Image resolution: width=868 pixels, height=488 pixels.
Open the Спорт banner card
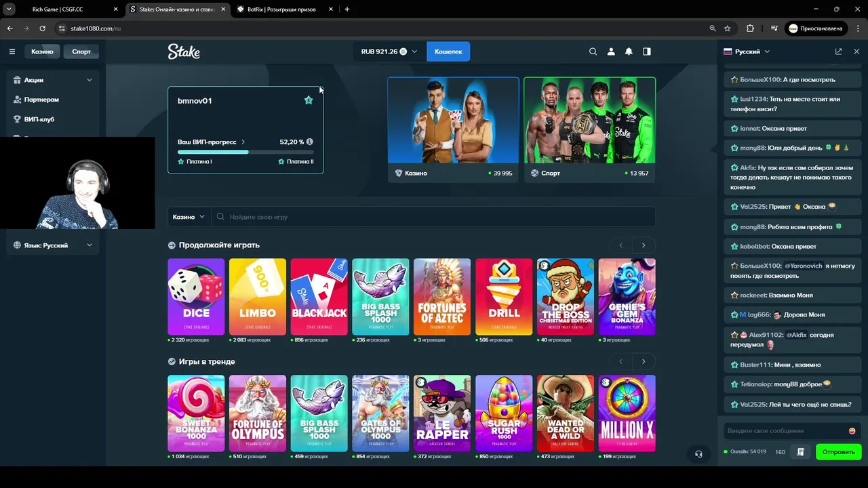(x=589, y=130)
